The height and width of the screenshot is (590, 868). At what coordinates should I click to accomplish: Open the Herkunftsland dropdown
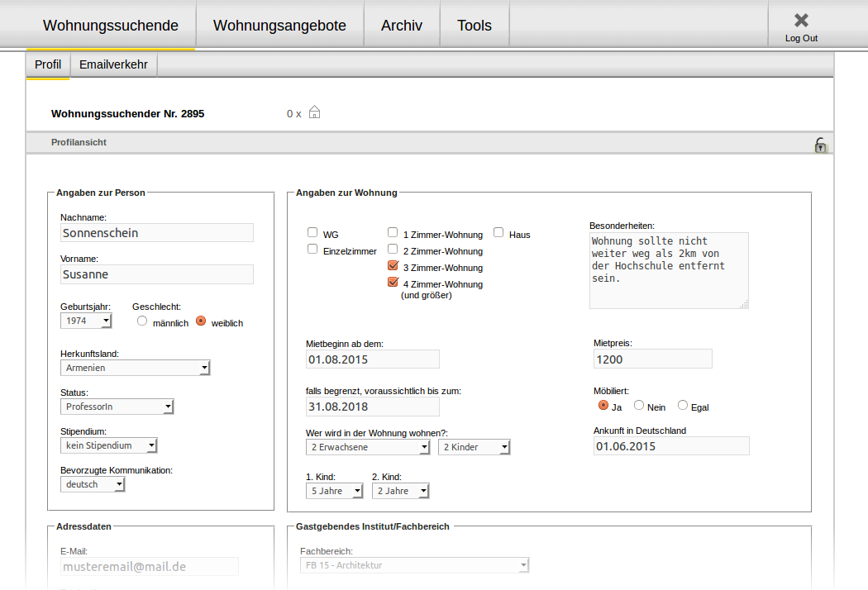point(135,368)
